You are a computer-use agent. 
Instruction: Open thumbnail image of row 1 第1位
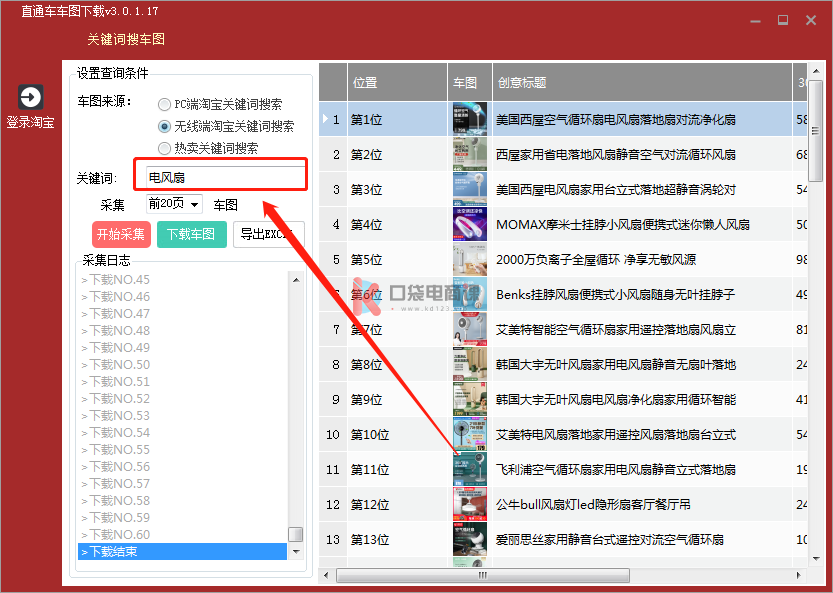469,120
